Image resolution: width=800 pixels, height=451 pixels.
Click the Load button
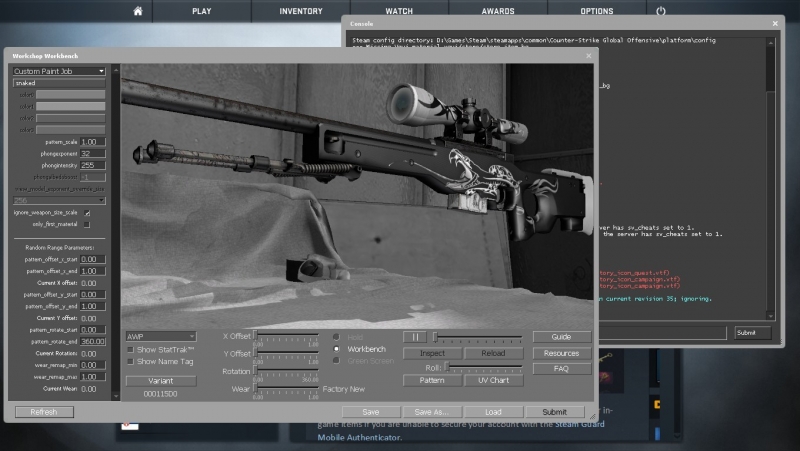click(x=493, y=412)
